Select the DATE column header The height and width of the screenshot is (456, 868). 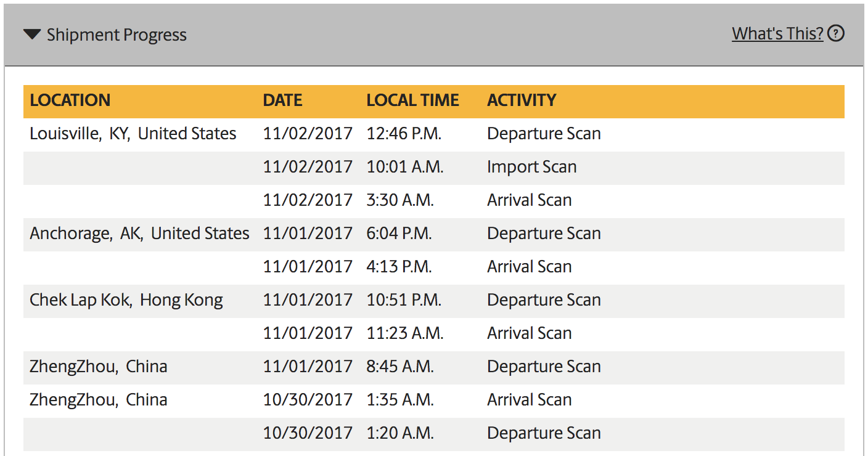(x=283, y=100)
